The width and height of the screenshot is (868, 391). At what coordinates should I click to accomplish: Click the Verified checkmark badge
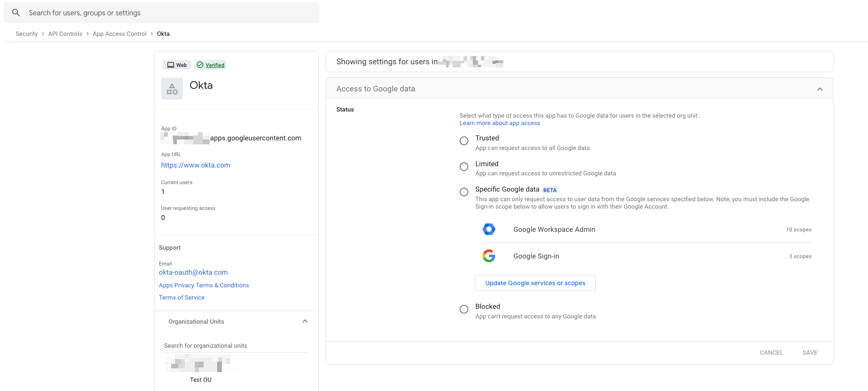click(x=211, y=65)
